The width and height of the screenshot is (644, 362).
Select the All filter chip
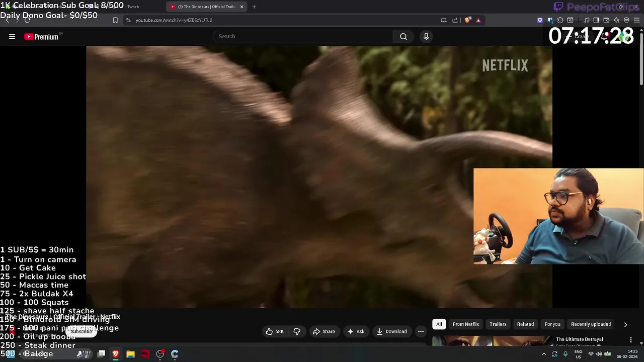click(x=439, y=324)
